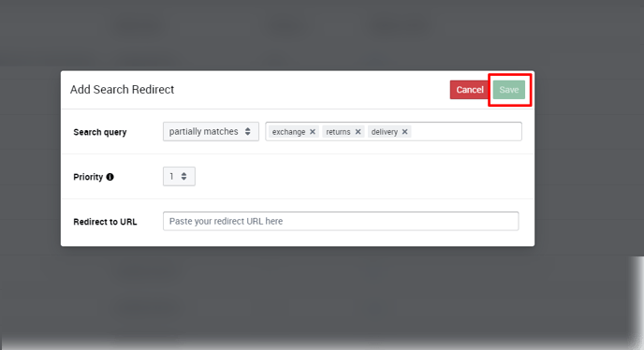The height and width of the screenshot is (350, 644).
Task: Click the Redirect to URL label
Action: [x=105, y=222]
